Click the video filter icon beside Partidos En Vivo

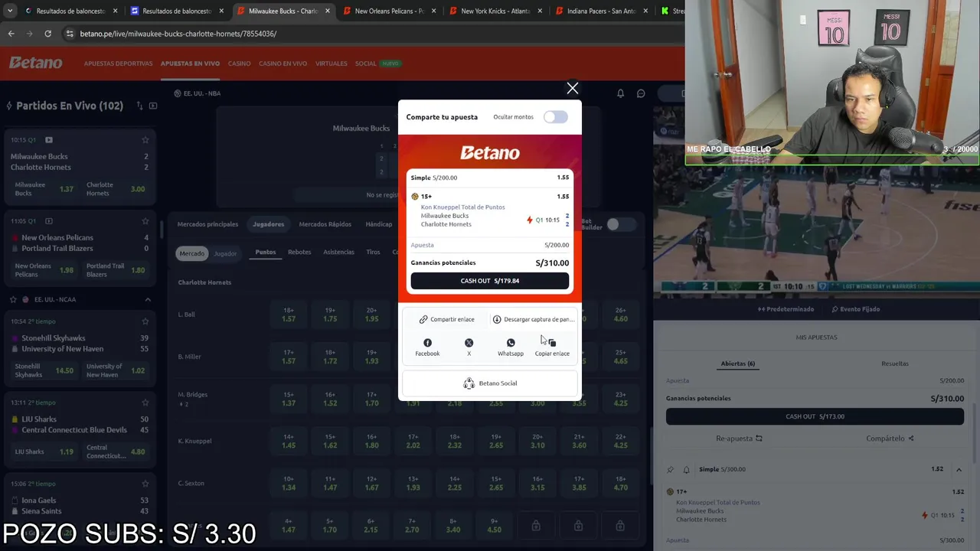click(x=153, y=106)
